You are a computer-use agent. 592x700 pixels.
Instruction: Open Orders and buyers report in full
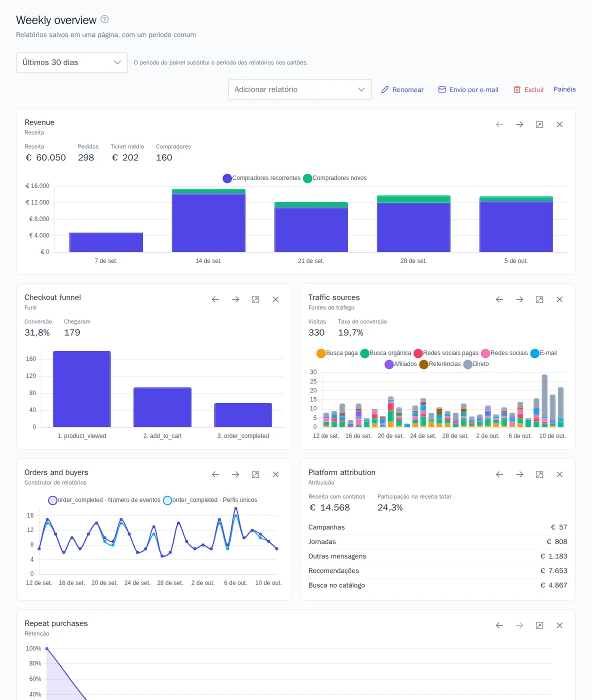255,474
